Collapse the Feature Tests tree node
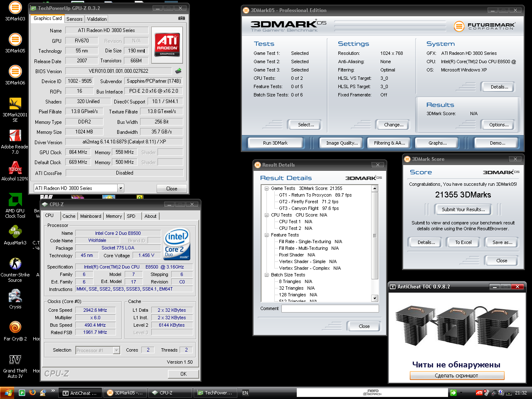Image resolution: width=532 pixels, height=399 pixels. point(266,235)
